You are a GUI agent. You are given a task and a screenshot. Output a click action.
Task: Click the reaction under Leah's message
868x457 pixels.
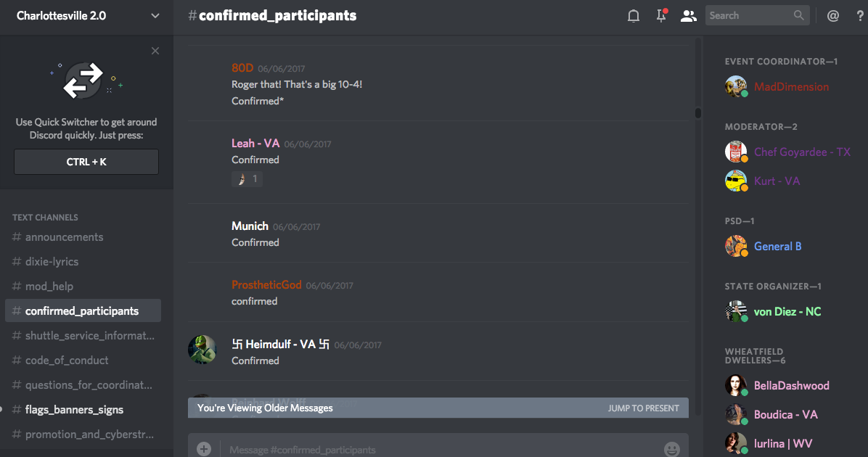point(247,178)
